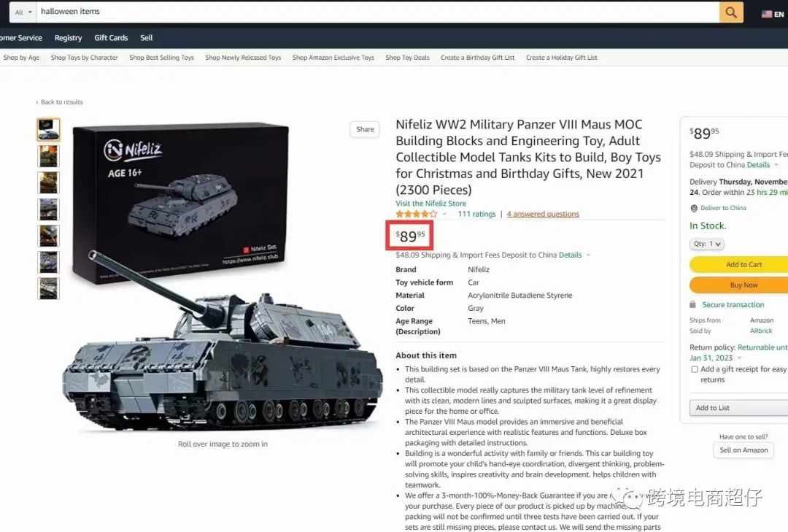This screenshot has height=532, width=788.
Task: Open the All search category dropdown
Action: pyautogui.click(x=23, y=12)
